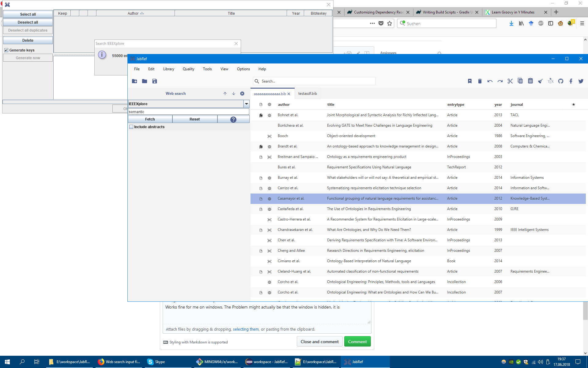
Task: Click the undo arrow icon
Action: (490, 81)
